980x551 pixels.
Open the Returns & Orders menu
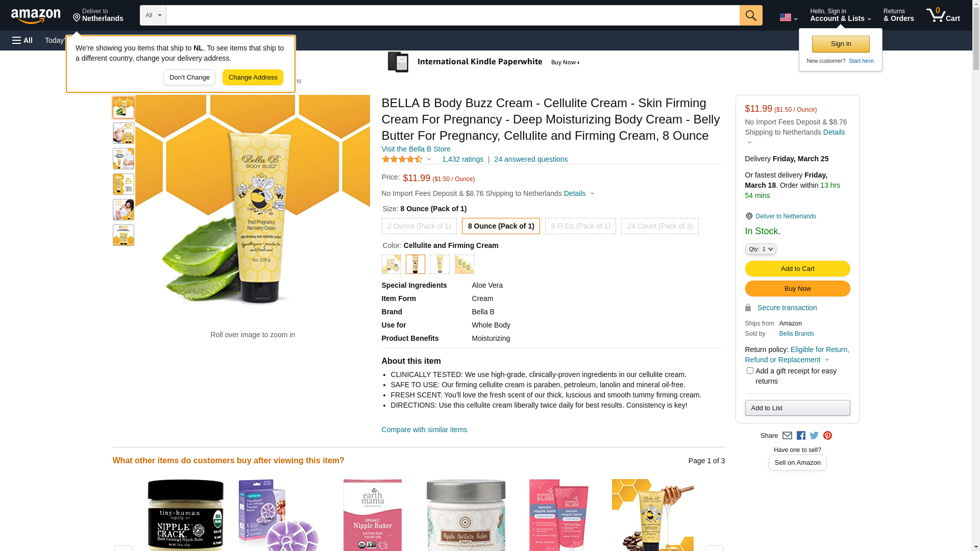(x=899, y=15)
